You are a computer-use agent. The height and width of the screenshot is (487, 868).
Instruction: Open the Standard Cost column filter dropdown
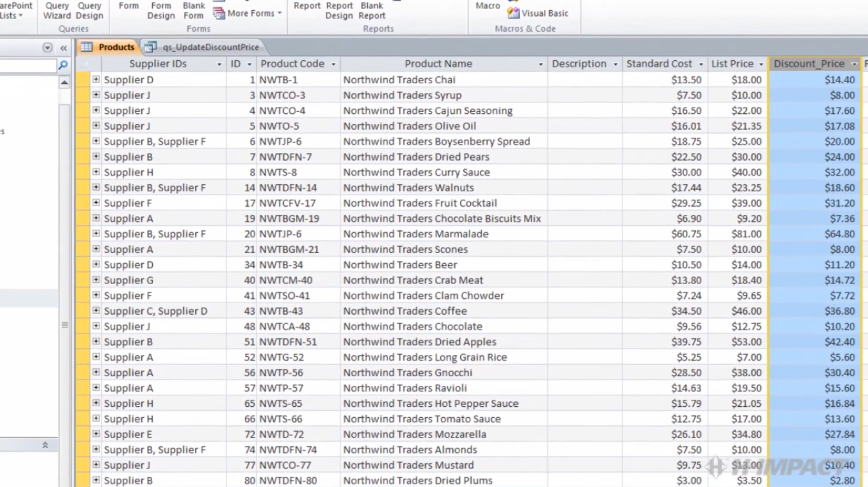[701, 64]
